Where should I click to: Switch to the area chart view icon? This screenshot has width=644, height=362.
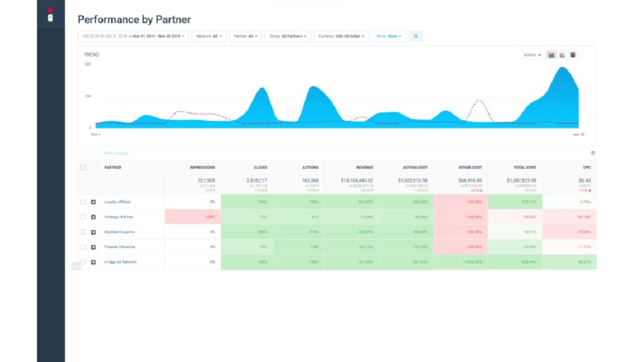(x=551, y=55)
